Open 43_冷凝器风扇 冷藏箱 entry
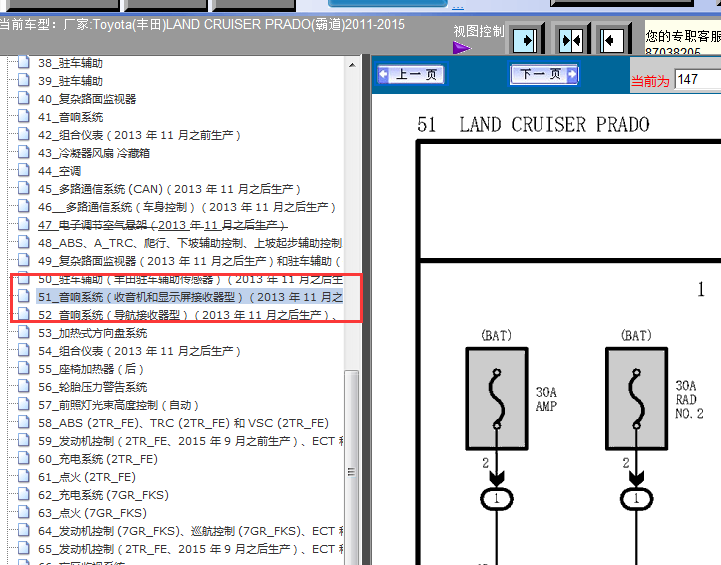 point(94,153)
